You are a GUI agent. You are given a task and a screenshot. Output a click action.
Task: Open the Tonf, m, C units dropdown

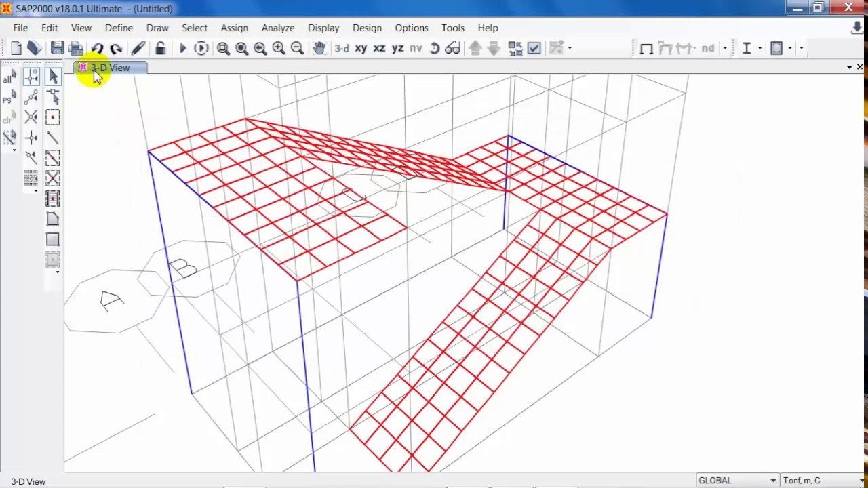[x=824, y=481]
